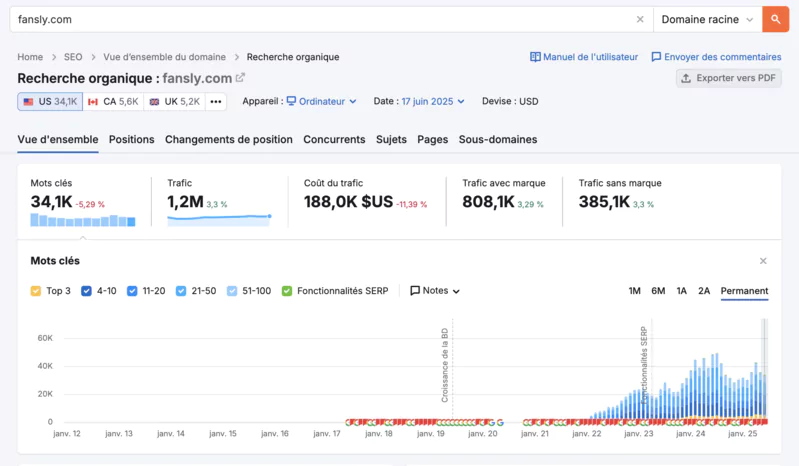
Task: Click the Devise : USD label
Action: coord(510,101)
